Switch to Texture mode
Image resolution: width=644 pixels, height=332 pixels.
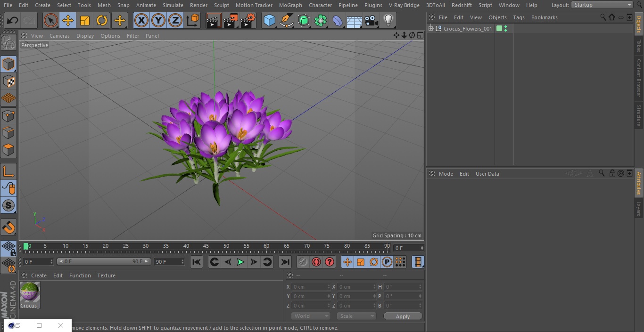(x=8, y=81)
